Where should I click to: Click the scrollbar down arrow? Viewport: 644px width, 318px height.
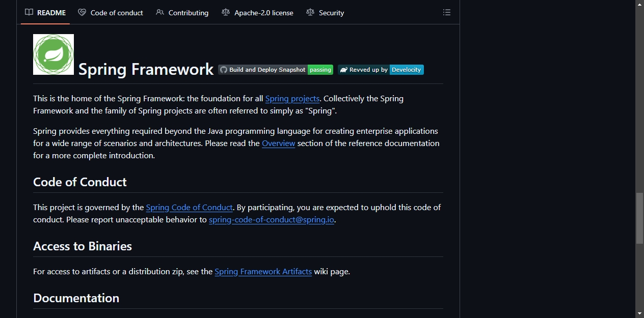point(639,313)
